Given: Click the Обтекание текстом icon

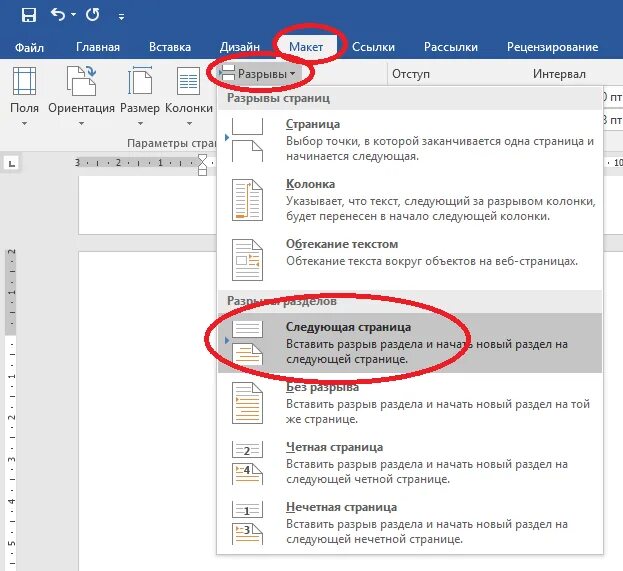Looking at the screenshot, I should (247, 260).
